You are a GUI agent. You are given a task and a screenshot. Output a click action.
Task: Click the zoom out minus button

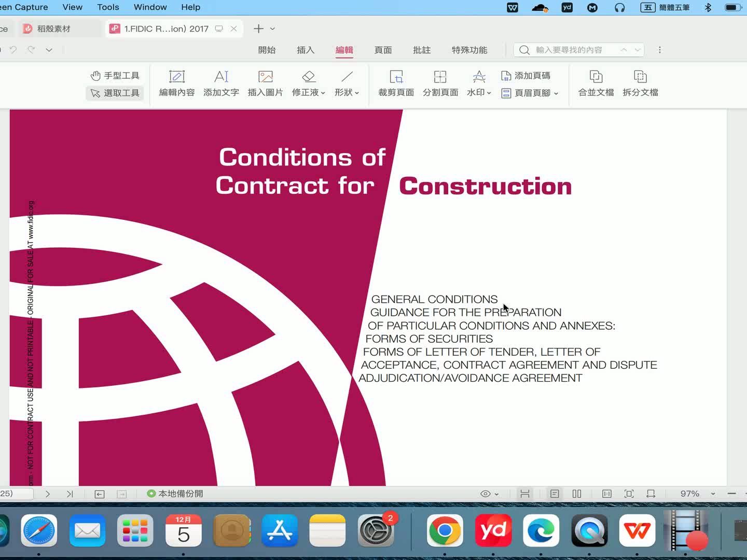731,494
